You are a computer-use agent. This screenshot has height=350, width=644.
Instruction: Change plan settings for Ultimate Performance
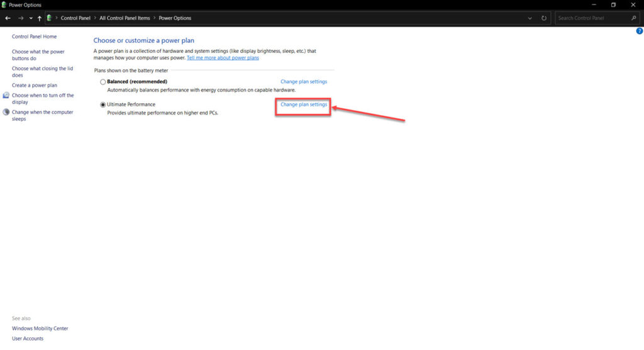304,104
